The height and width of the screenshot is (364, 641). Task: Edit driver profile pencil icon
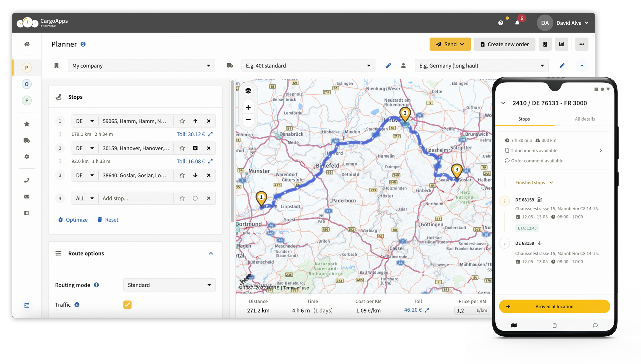point(562,66)
